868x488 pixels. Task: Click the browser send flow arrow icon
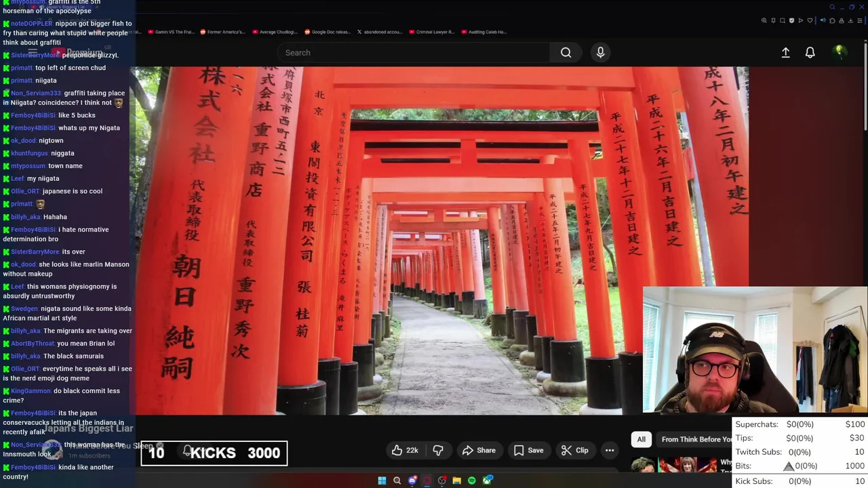pos(801,20)
